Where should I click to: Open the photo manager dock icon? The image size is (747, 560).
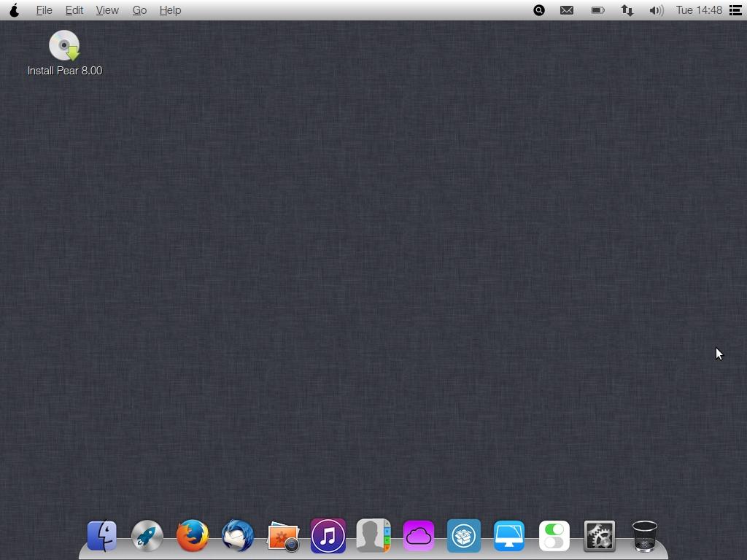point(283,537)
